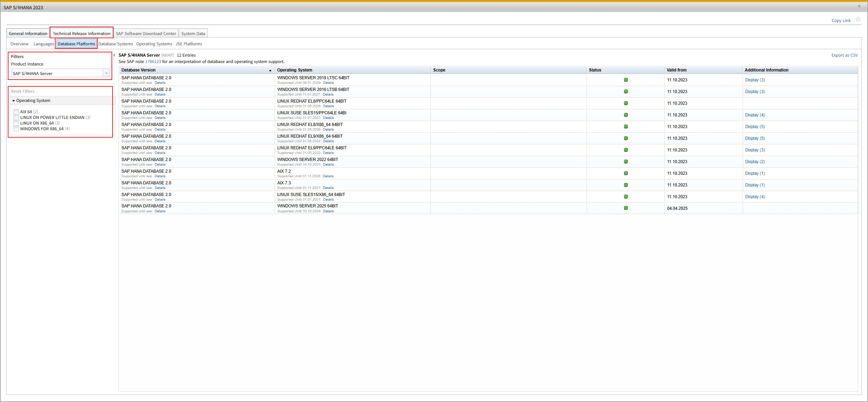Click green status icon for AIX 7.3 row
Image resolution: width=868 pixels, height=402 pixels.
point(626,185)
